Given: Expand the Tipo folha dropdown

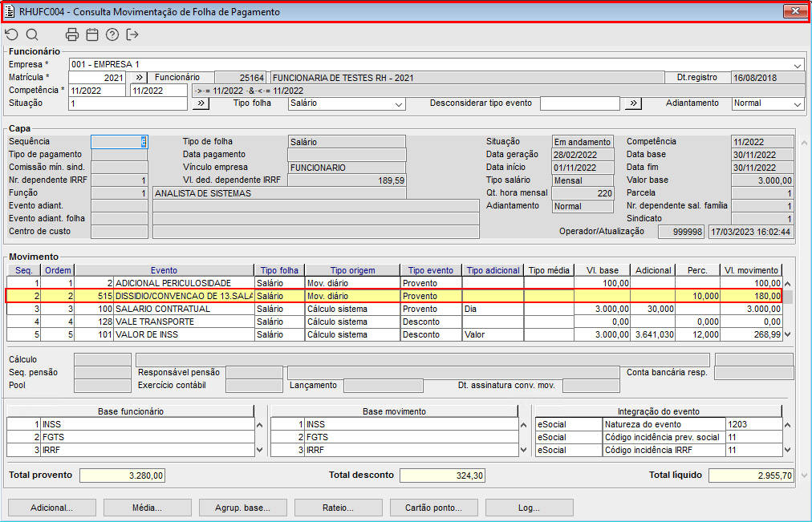Looking at the screenshot, I should click(399, 104).
